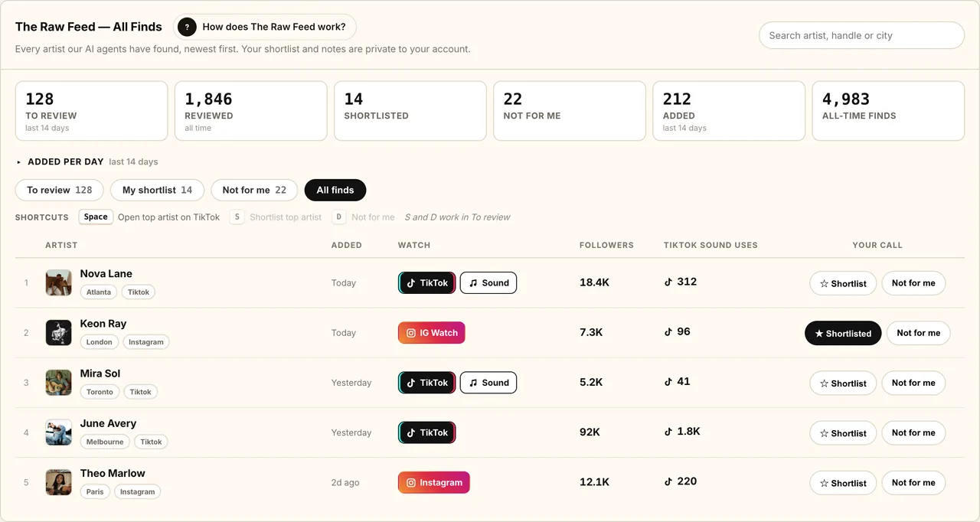The image size is (980, 522).
Task: Click the Toronto tag on Mira Sol
Action: [100, 392]
